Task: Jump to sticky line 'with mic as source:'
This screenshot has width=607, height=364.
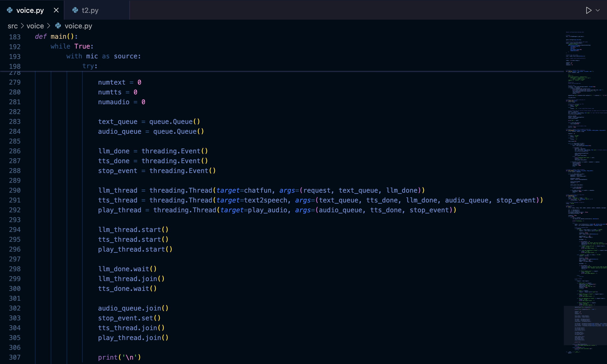Action: (x=104, y=56)
